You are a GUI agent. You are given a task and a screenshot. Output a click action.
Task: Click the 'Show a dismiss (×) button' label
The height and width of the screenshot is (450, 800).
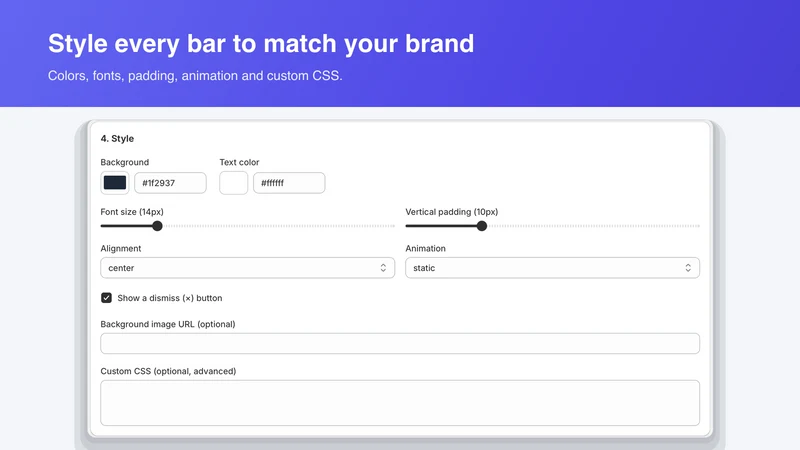(x=170, y=298)
